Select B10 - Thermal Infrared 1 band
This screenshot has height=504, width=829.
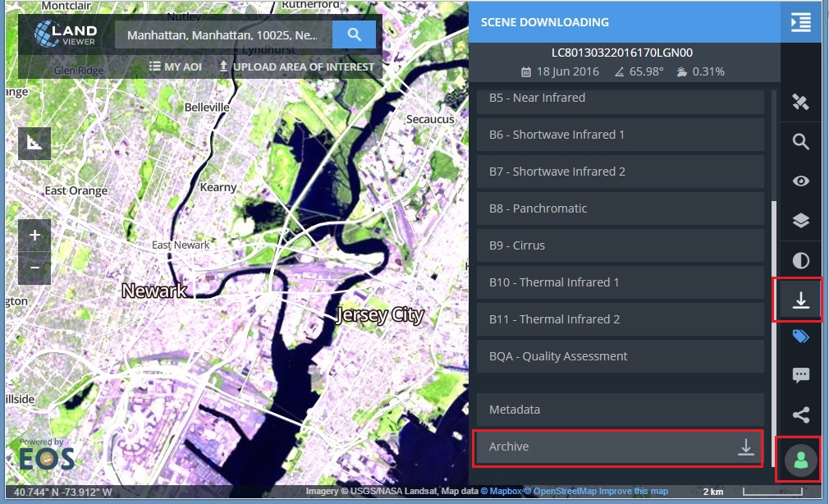[621, 283]
